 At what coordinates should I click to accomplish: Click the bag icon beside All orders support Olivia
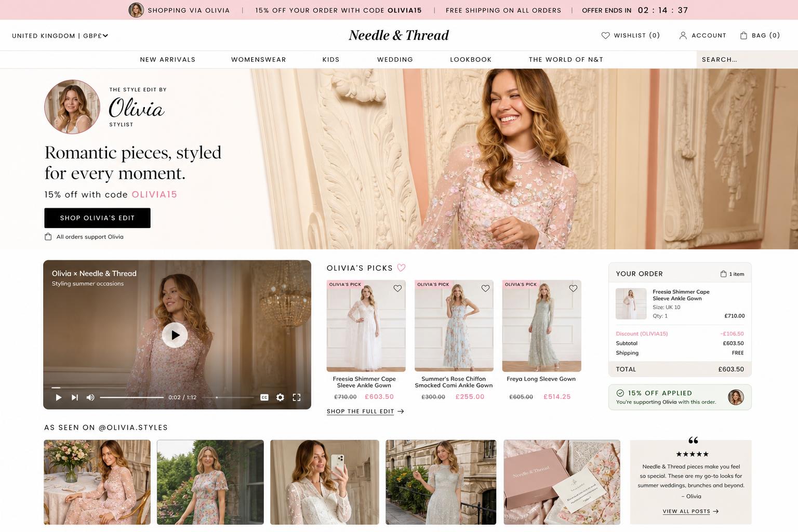pyautogui.click(x=48, y=237)
